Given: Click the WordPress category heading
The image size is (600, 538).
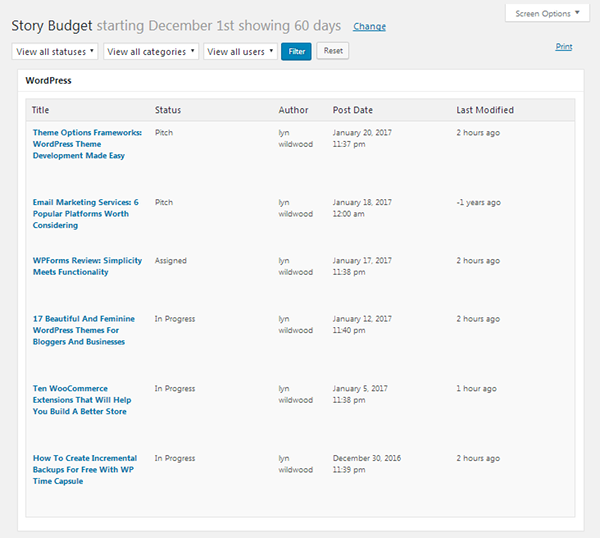Looking at the screenshot, I should pos(49,80).
